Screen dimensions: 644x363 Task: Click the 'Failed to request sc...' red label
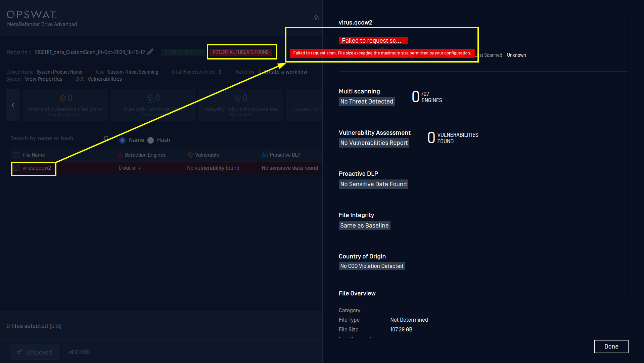click(x=373, y=41)
